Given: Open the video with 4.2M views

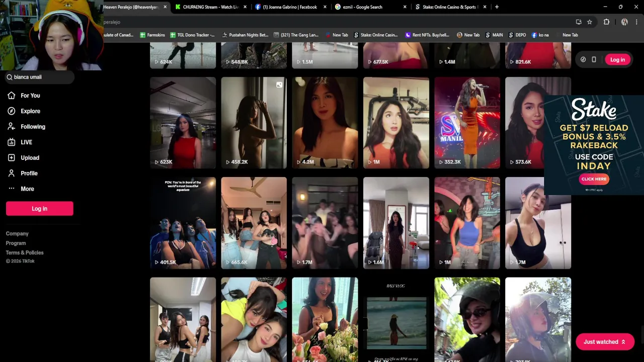Looking at the screenshot, I should (x=325, y=123).
